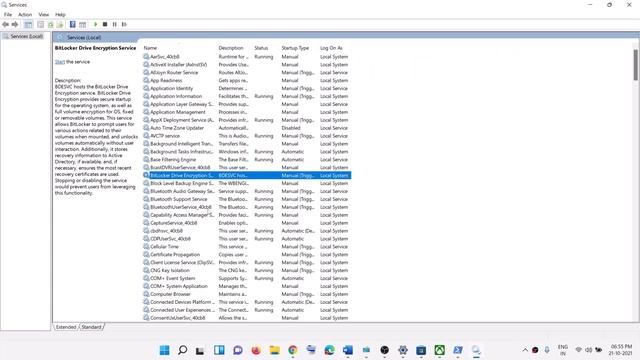Stop the service using the square icon
The width and height of the screenshot is (640, 360).
point(105,24)
